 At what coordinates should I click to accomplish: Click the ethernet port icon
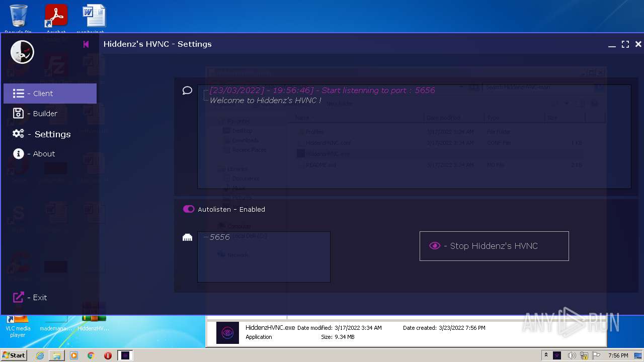point(187,237)
